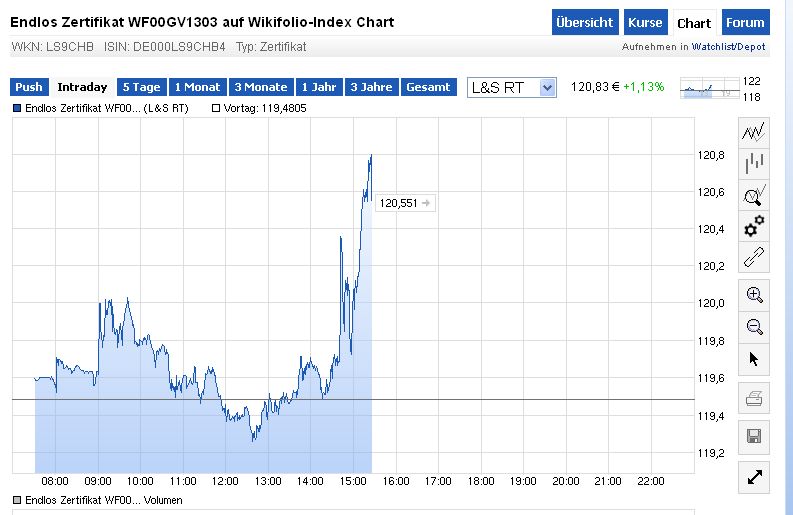
Task: Click the 12:00 time axis label
Action: 225,481
